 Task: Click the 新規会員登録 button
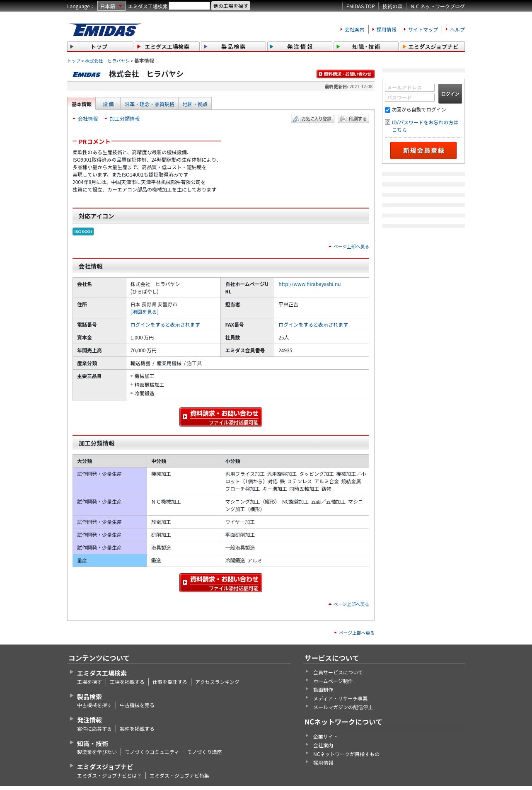pos(423,150)
